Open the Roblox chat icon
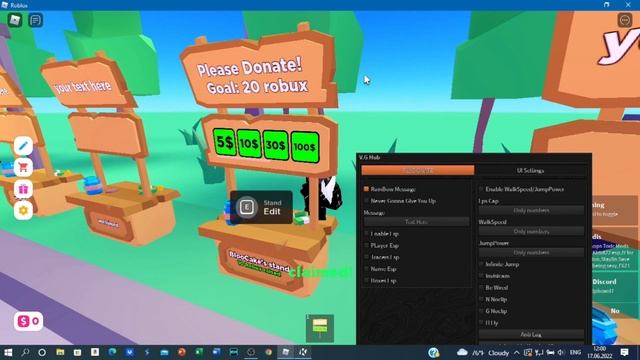640x360 pixels. tap(36, 20)
